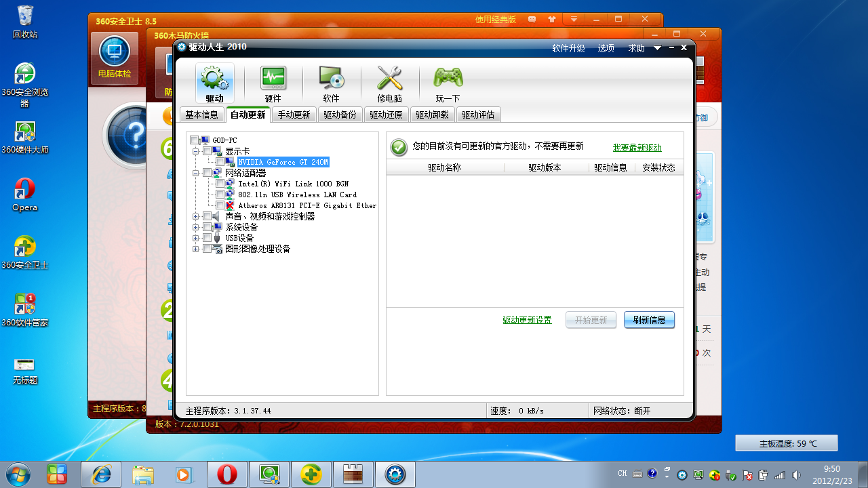Open Windows Explorer folder in the taskbar
Image resolution: width=868 pixels, height=488 pixels.
click(143, 474)
